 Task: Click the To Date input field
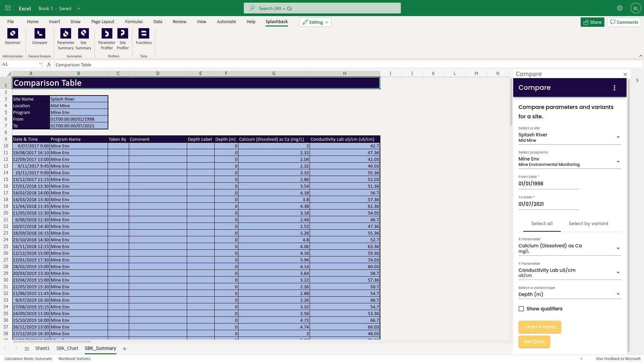(x=548, y=204)
